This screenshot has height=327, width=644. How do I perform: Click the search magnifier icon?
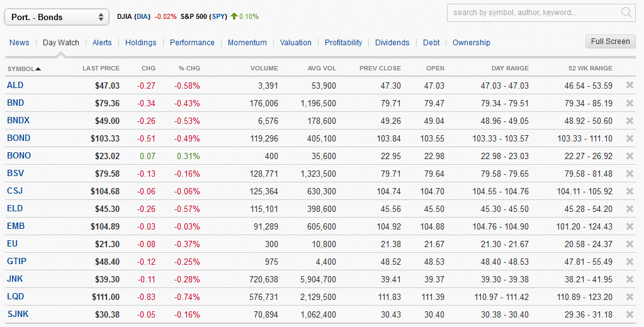[626, 13]
